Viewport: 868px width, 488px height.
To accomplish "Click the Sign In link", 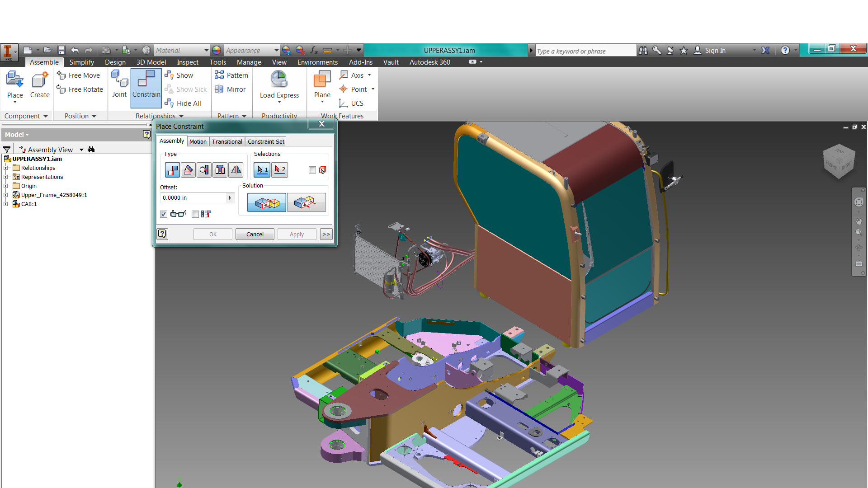I will [x=715, y=51].
